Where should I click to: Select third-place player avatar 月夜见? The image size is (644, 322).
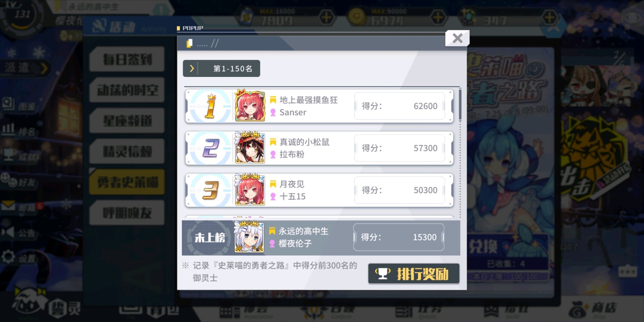coord(250,190)
